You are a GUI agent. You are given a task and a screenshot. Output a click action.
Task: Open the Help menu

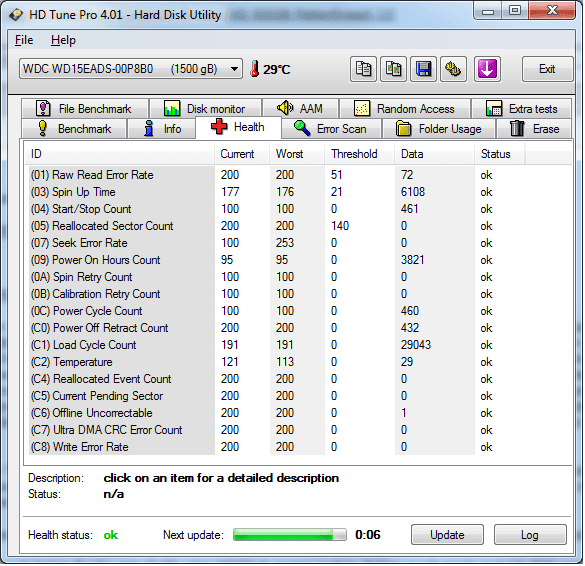(63, 40)
